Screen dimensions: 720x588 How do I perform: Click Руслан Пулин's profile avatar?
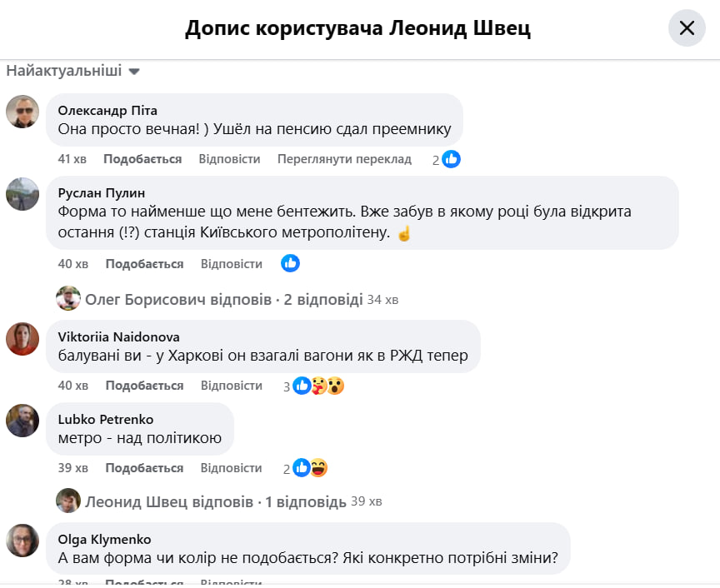[x=22, y=194]
